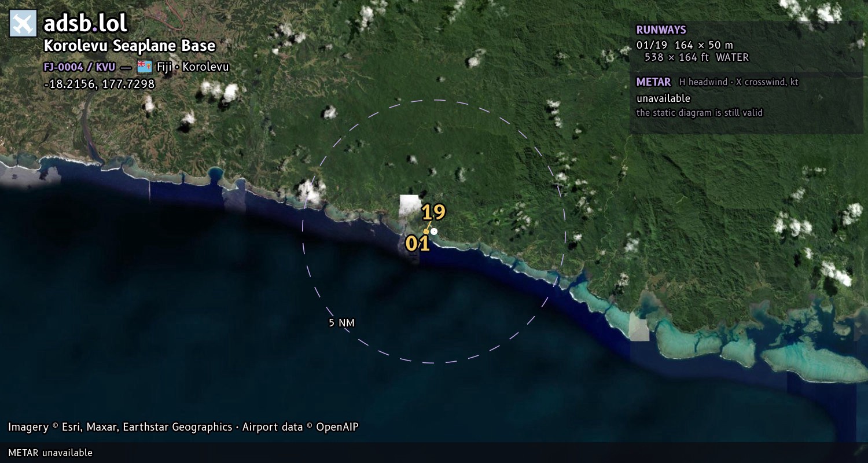Click 'the static diagram is still valid' note
The width and height of the screenshot is (868, 463).
tap(700, 113)
